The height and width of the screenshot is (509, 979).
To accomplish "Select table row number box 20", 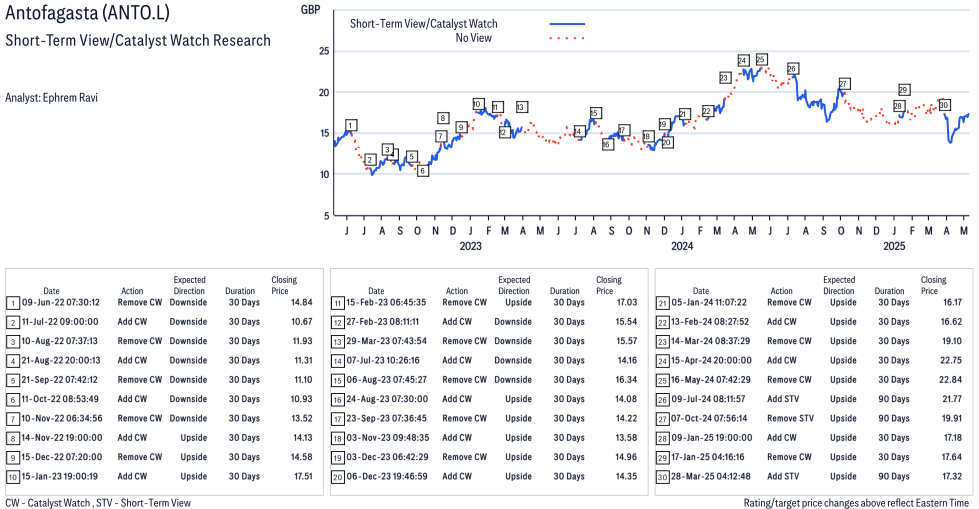I will pos(338,477).
